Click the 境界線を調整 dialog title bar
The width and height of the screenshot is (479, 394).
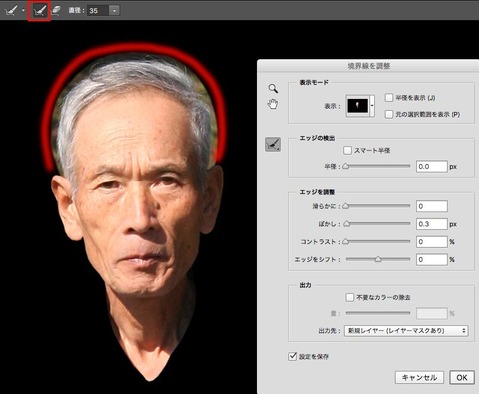point(368,66)
